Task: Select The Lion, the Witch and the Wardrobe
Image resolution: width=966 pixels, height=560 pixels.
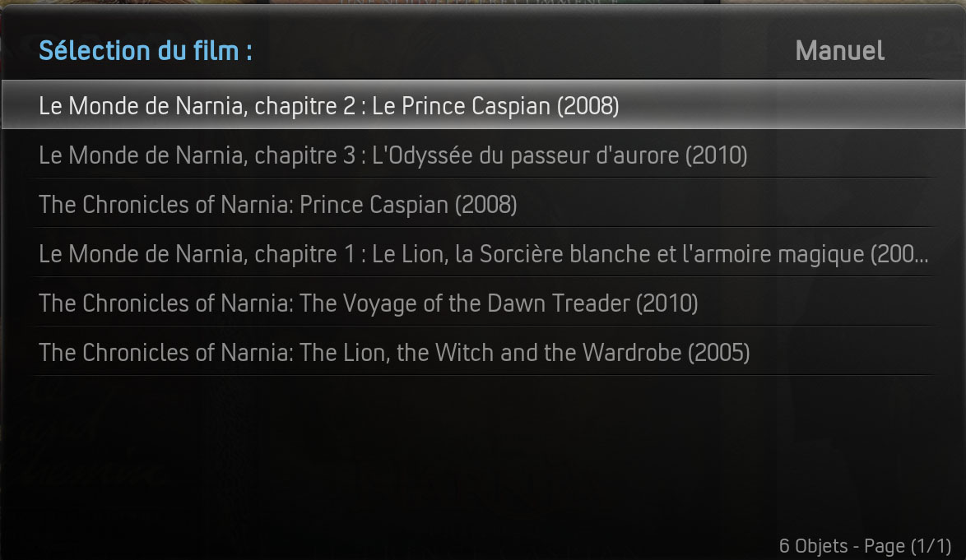Action: pos(394,353)
